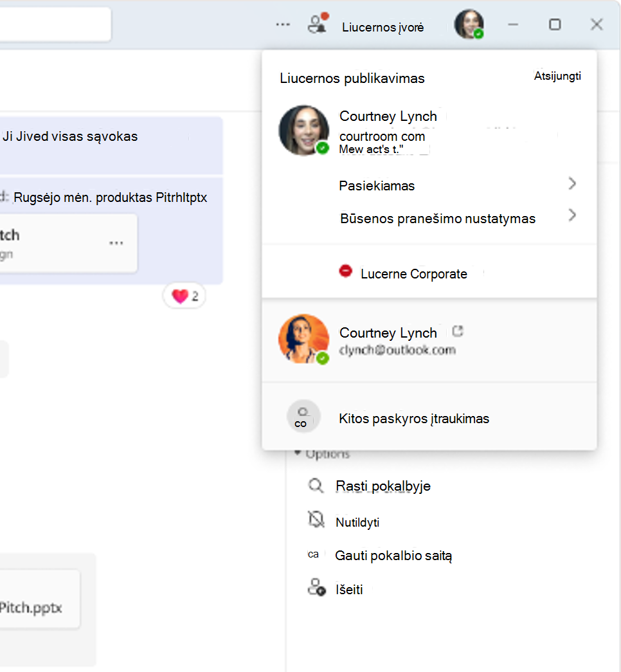621x672 pixels.
Task: Click the courtroom com email line
Action: [382, 136]
